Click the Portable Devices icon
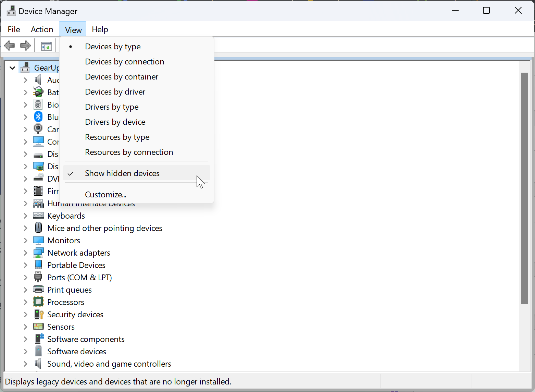The width and height of the screenshot is (535, 392). pyautogui.click(x=38, y=265)
